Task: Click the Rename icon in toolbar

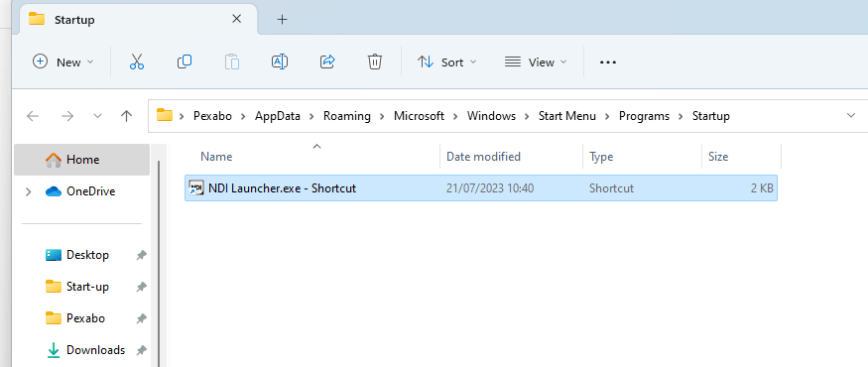Action: pyautogui.click(x=280, y=62)
